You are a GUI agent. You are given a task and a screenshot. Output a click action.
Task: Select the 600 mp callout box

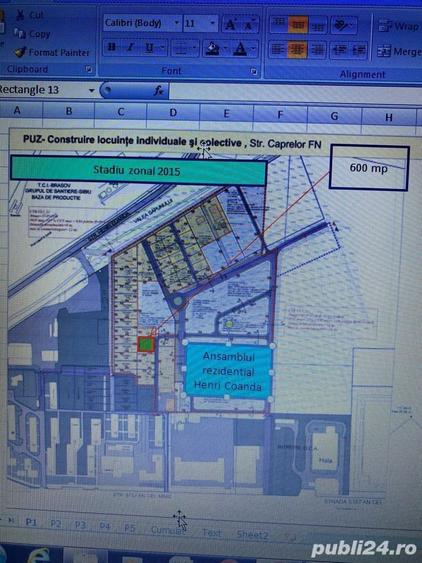369,167
